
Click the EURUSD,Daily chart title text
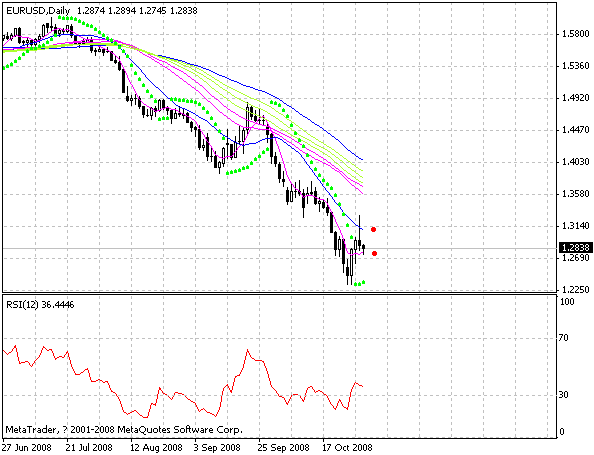[38, 11]
